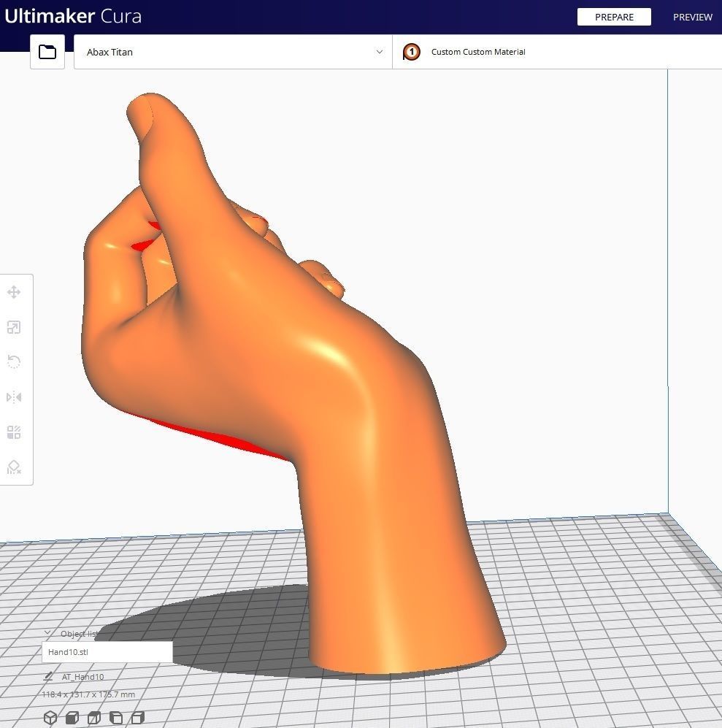Screen dimensions: 722x728
Task: Collapse the Object list panel
Action: 47,633
